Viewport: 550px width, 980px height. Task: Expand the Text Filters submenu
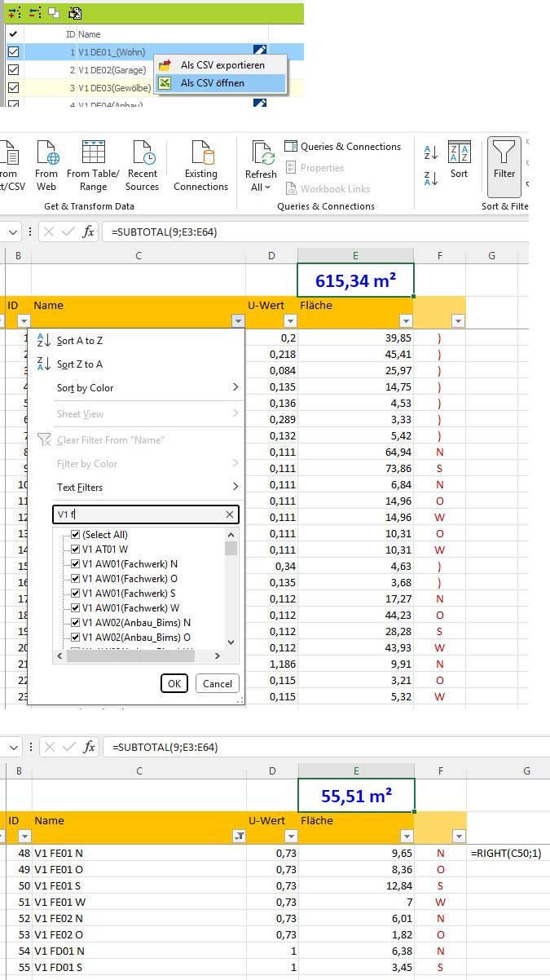[147, 488]
